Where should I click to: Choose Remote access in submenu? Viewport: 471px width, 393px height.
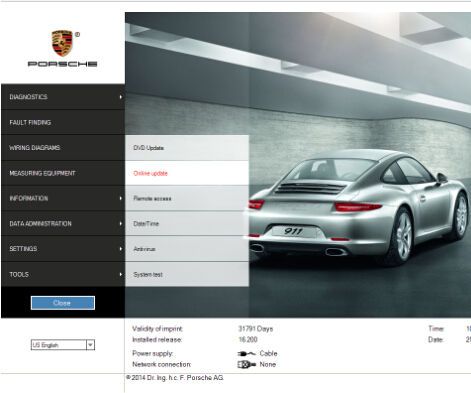187,198
